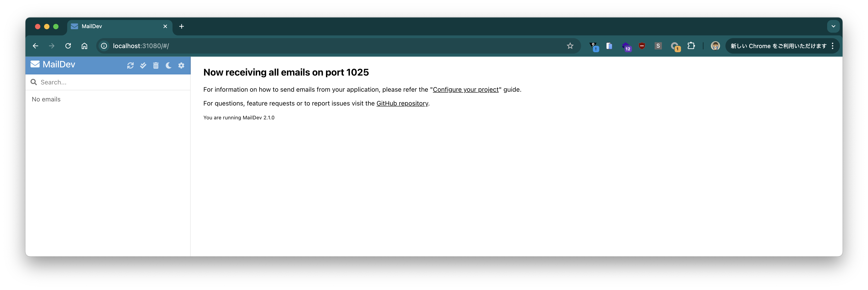Visit the GitHub repository link
The image size is (868, 290).
402,103
